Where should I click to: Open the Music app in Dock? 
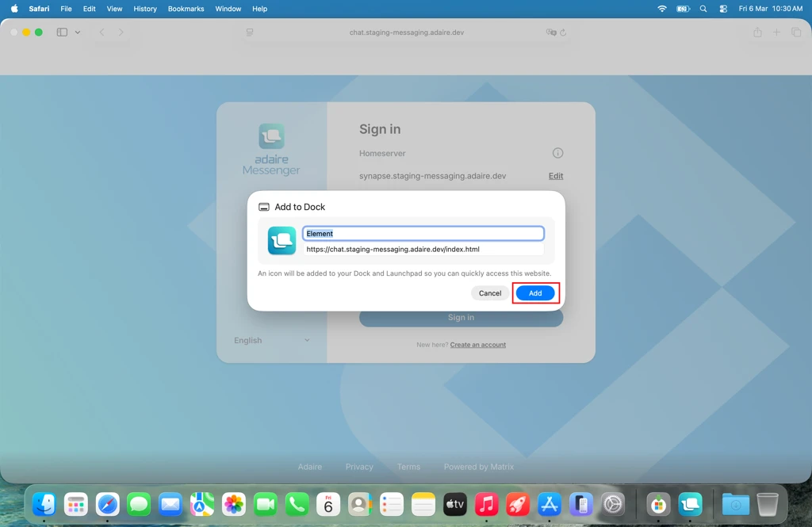[486, 504]
